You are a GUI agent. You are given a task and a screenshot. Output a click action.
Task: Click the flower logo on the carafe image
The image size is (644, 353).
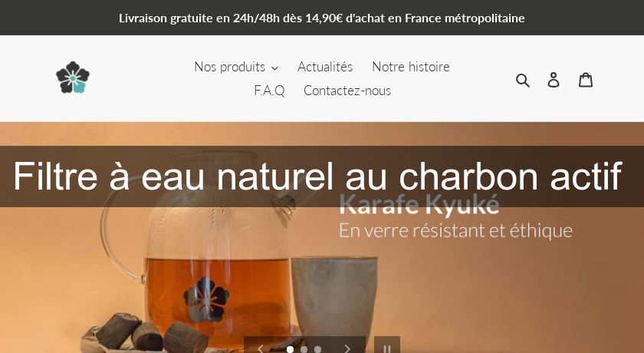(205, 299)
